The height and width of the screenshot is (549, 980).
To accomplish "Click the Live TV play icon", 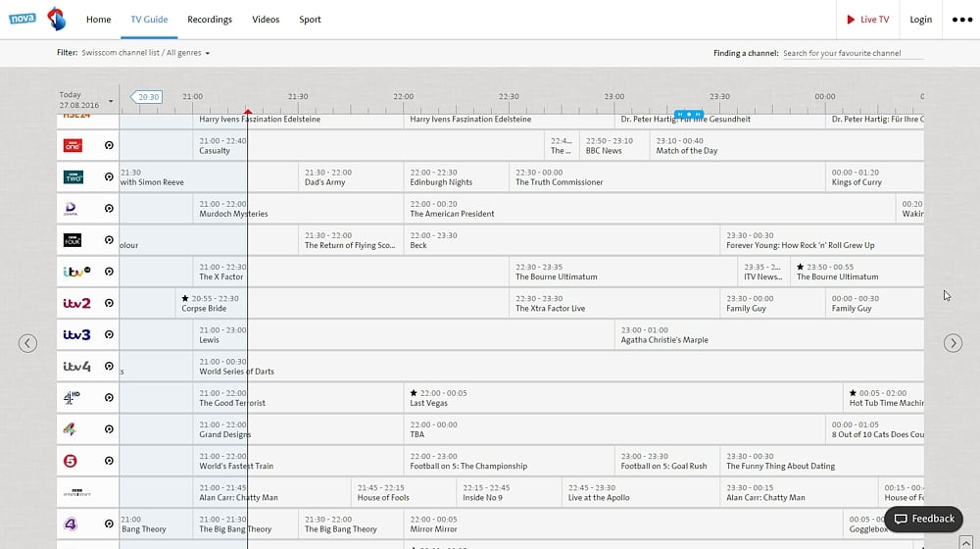I will point(851,20).
